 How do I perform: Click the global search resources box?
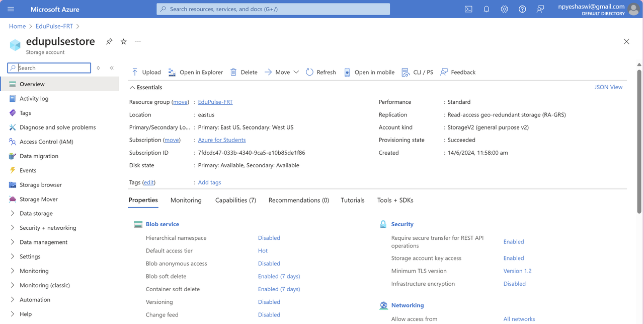(x=273, y=9)
